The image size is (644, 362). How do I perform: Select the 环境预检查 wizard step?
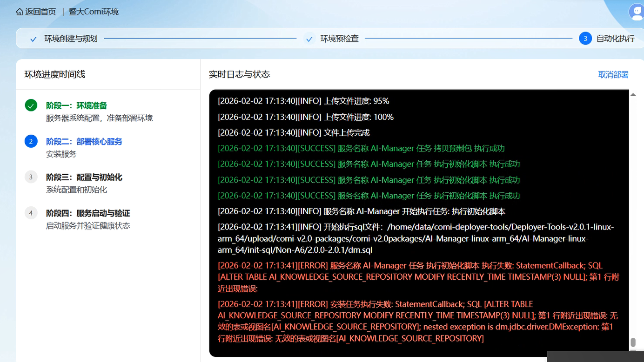click(339, 39)
